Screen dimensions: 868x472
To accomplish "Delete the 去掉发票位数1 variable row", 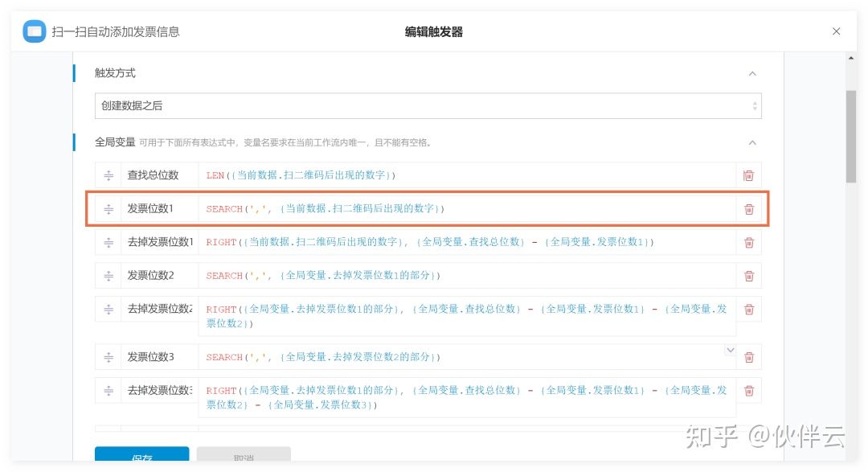I will (749, 243).
